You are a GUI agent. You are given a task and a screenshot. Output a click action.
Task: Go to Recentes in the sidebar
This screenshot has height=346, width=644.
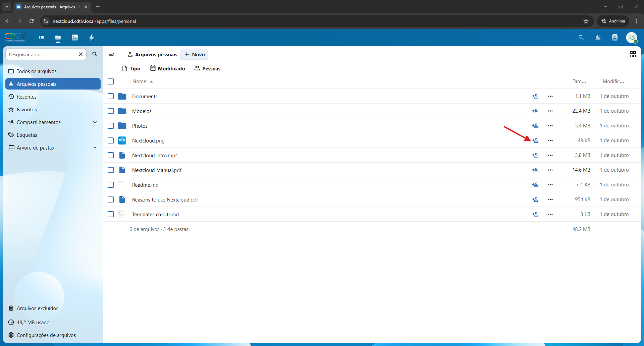click(x=26, y=97)
